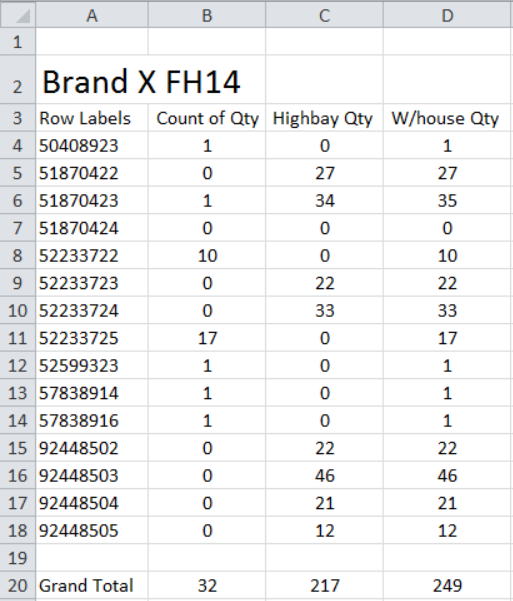Viewport: 513px width, 601px height.
Task: Select cell with label 51870423
Action: click(92, 200)
